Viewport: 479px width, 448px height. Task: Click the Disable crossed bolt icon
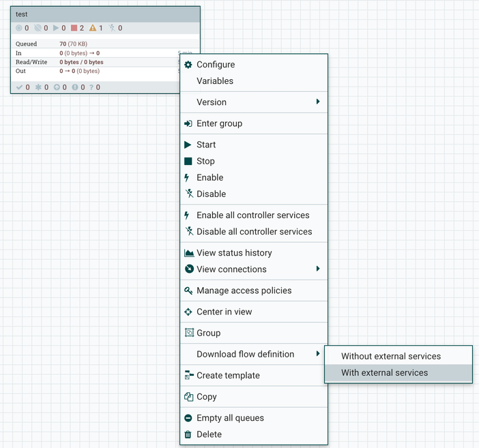tap(189, 193)
